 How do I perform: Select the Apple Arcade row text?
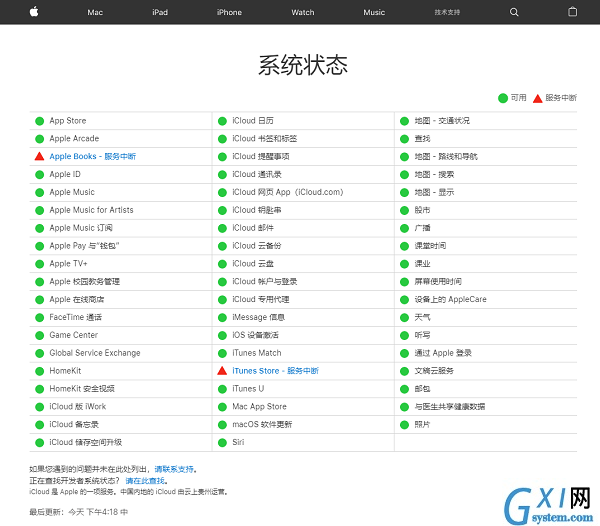pyautogui.click(x=74, y=138)
